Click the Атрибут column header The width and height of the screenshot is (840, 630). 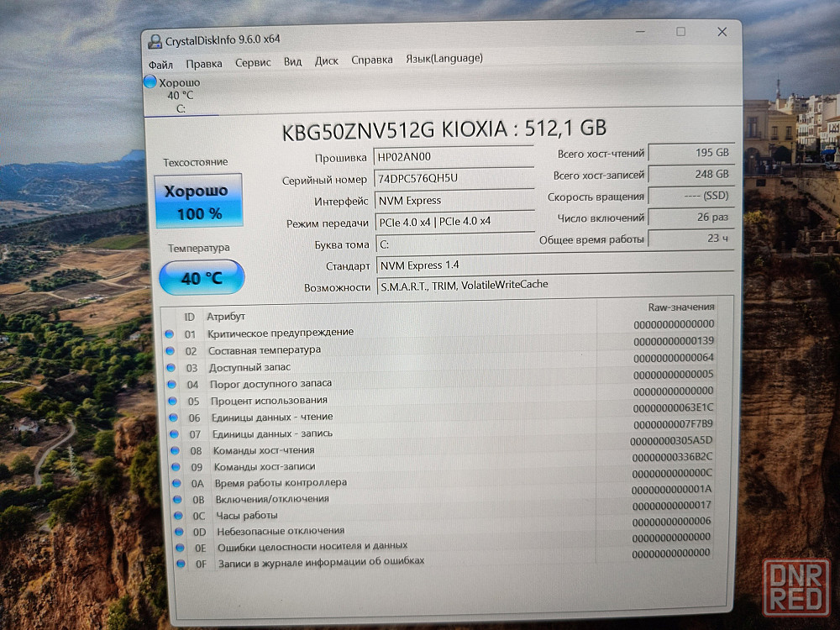(226, 317)
